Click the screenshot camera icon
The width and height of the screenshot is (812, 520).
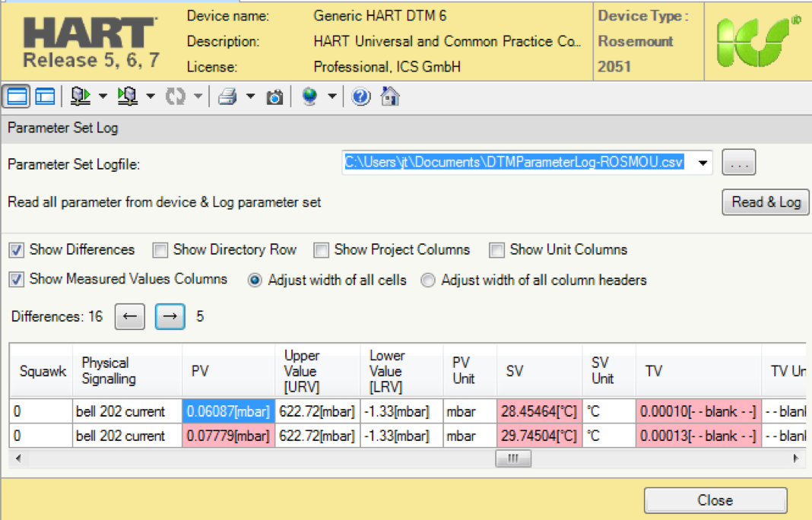click(274, 97)
